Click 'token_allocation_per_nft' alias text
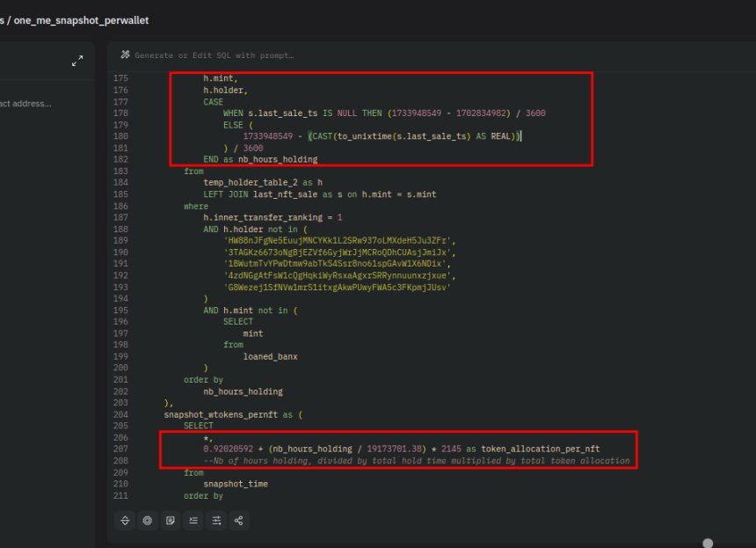 540,449
